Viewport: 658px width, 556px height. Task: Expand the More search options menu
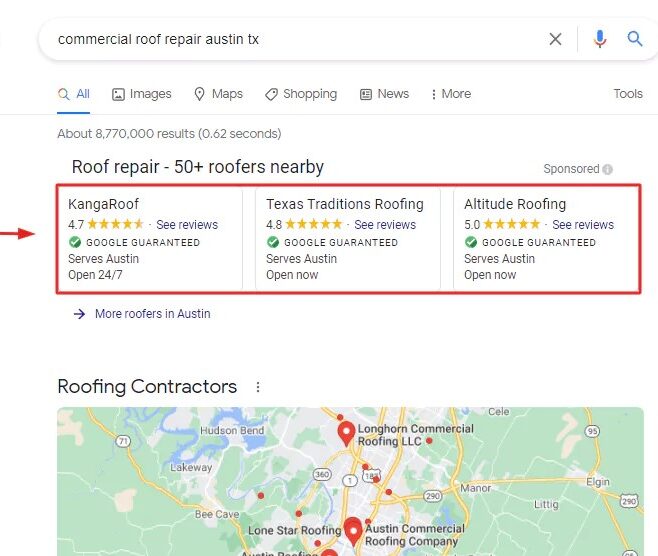(x=450, y=94)
